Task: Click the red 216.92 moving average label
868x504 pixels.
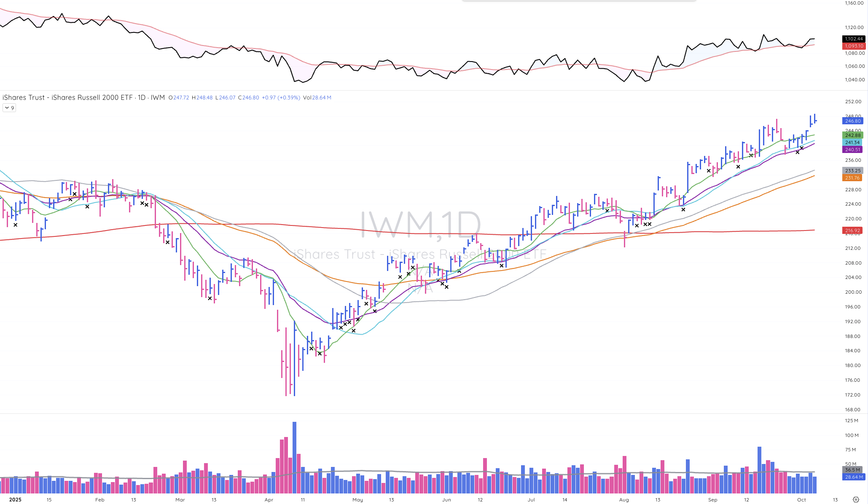Action: 852,231
